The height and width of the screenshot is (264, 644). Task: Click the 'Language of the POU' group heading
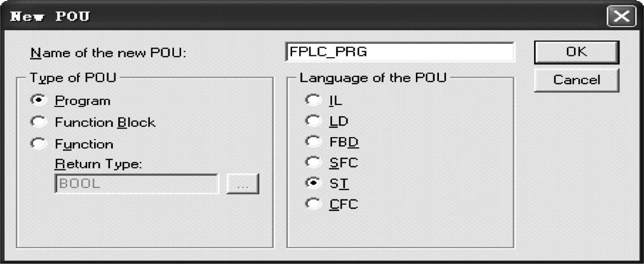coord(373,78)
